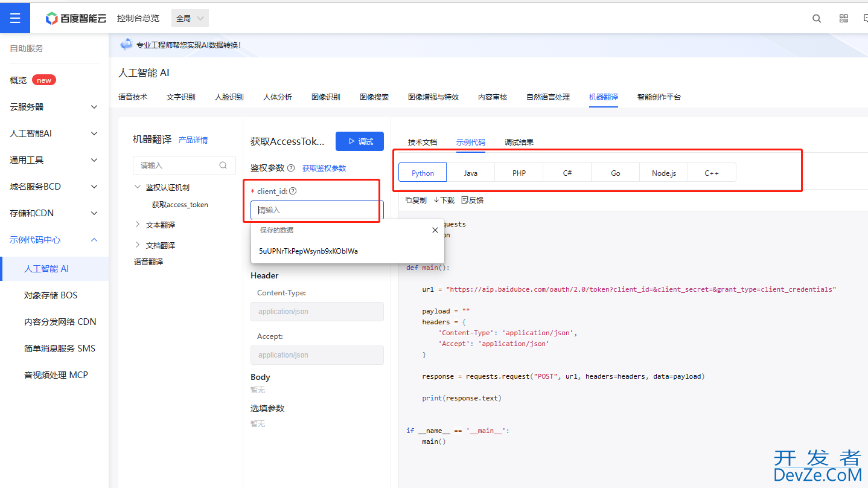Screen dimensions: 868x488
Task: Select 语音翻译 tree item
Action: point(148,262)
